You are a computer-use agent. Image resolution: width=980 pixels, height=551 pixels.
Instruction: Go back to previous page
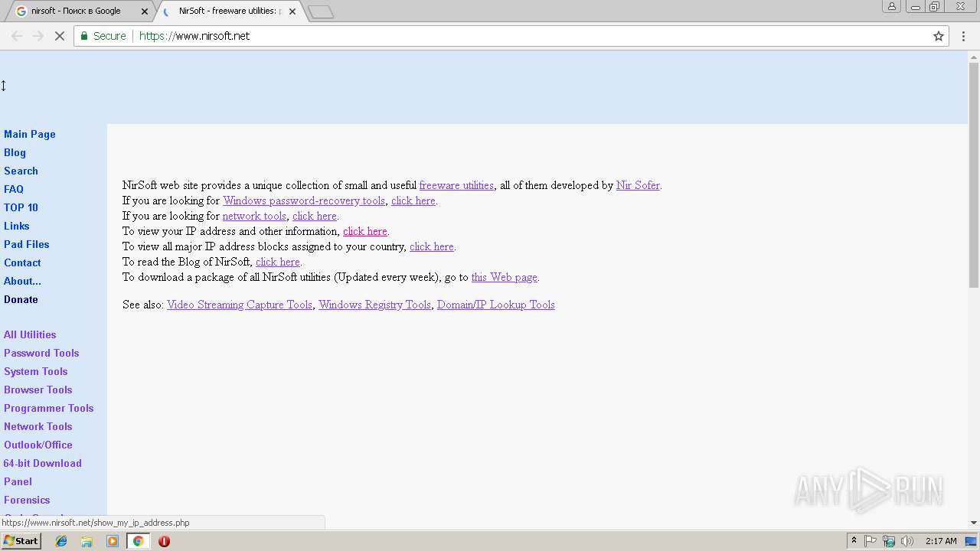click(17, 36)
